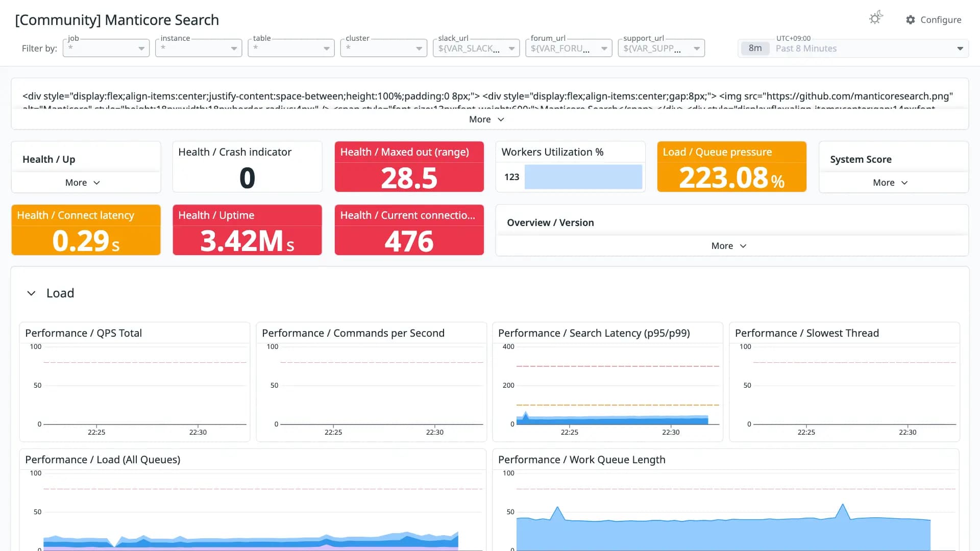This screenshot has width=980, height=551.
Task: Click the 8m time badge
Action: (x=755, y=48)
